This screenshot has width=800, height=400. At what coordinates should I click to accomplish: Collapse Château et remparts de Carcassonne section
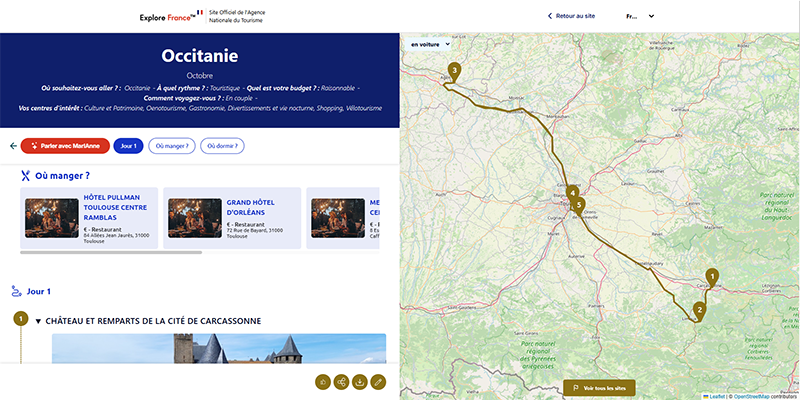point(38,321)
